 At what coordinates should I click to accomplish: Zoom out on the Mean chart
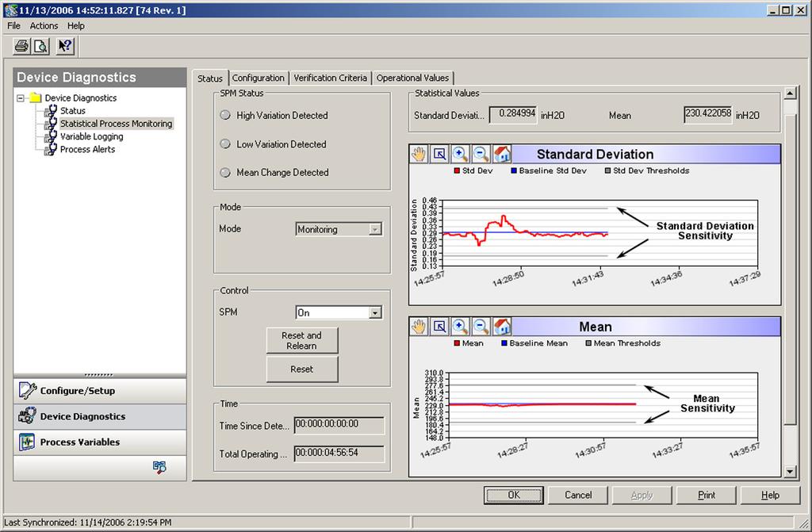pyautogui.click(x=481, y=327)
